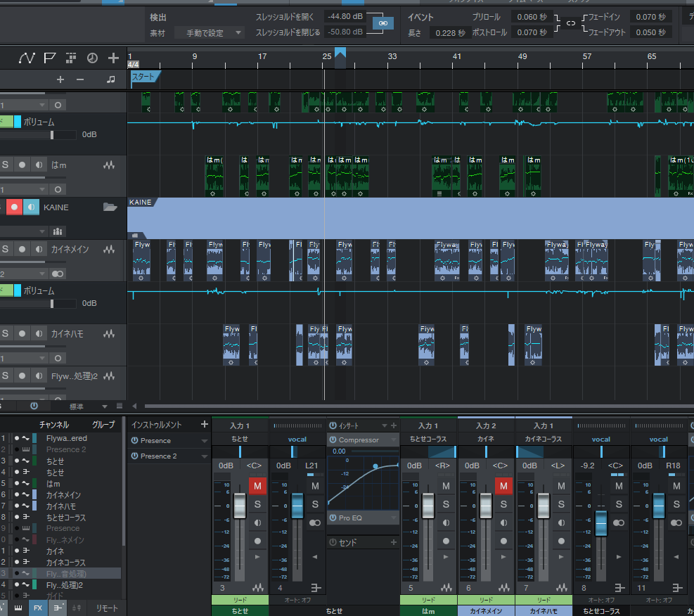Toggle Presence instrument power button
The width and height of the screenshot is (694, 616).
pyautogui.click(x=134, y=441)
